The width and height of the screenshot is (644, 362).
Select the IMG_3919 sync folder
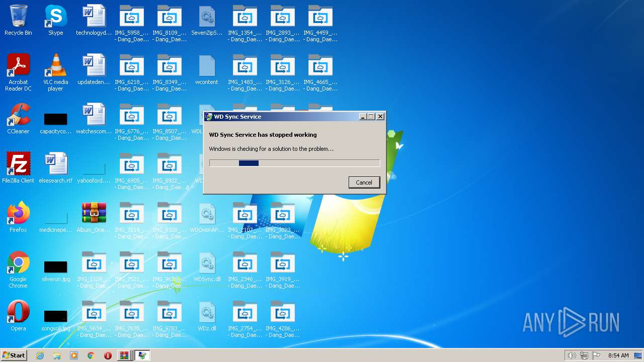pyautogui.click(x=282, y=269)
